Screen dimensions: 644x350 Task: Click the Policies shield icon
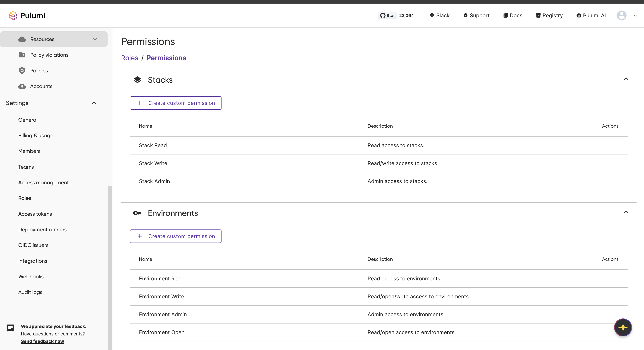point(22,71)
